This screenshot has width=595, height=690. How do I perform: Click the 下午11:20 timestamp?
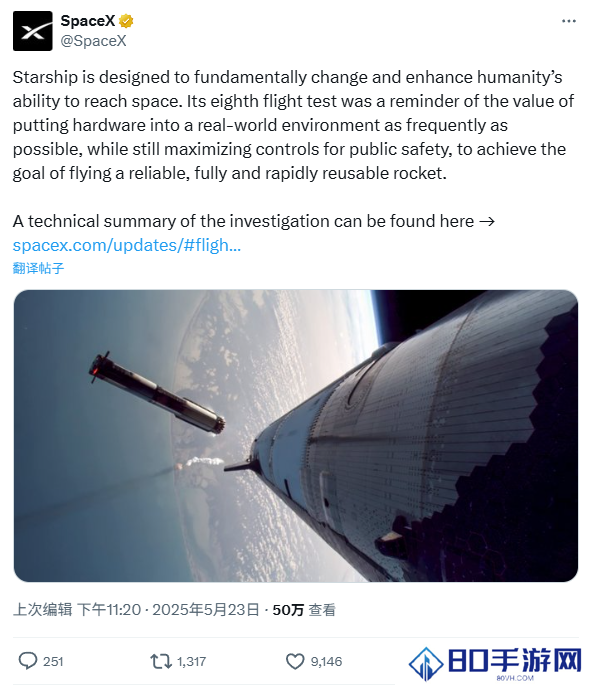(109, 610)
